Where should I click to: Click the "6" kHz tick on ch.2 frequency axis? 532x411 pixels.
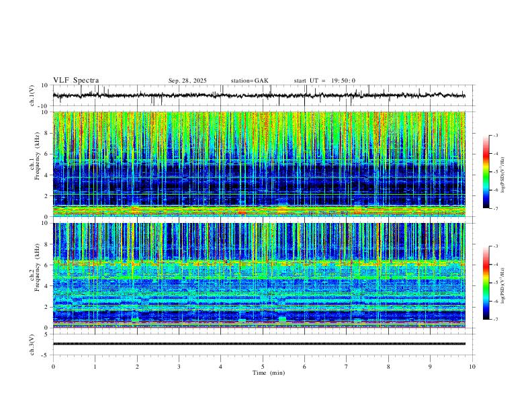[x=47, y=265]
